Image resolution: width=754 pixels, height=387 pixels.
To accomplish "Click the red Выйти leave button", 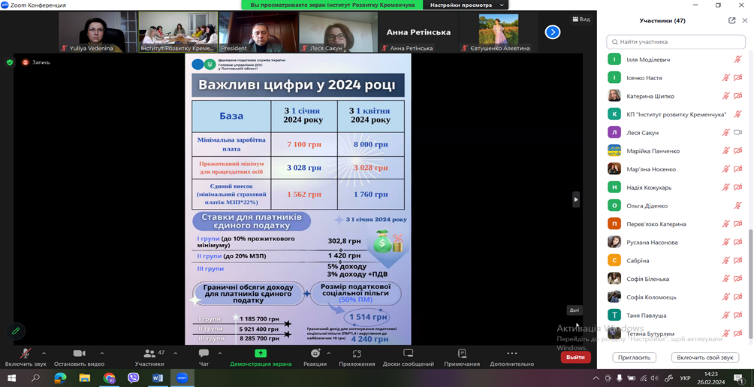I will [x=575, y=357].
